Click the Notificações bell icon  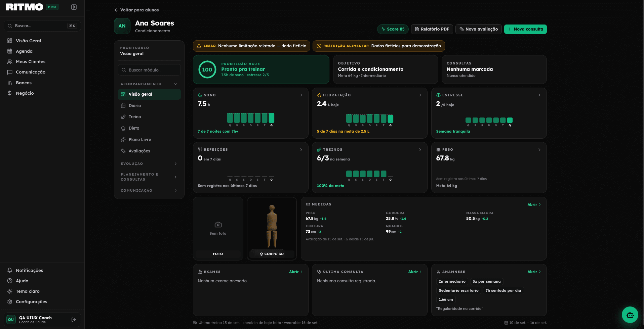[x=10, y=270]
